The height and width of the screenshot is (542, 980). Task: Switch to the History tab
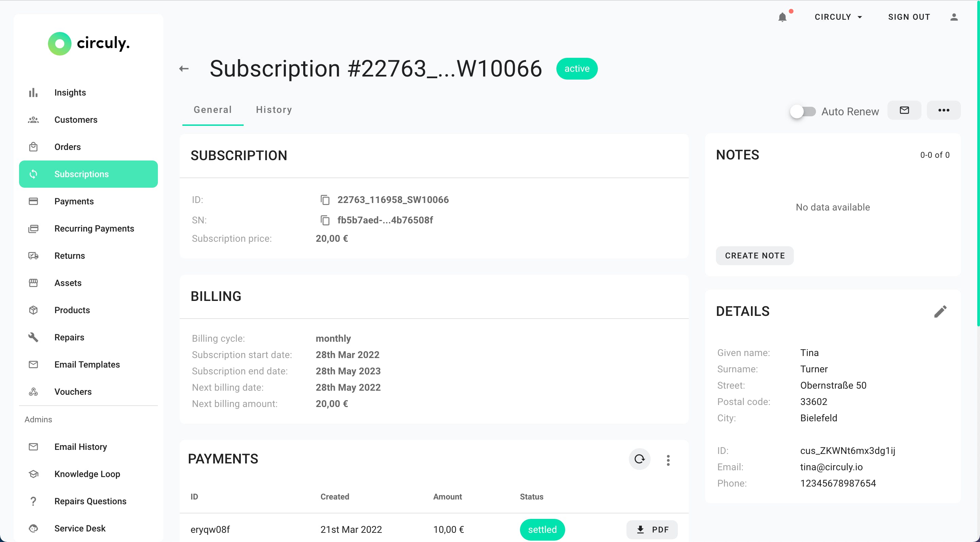(274, 110)
